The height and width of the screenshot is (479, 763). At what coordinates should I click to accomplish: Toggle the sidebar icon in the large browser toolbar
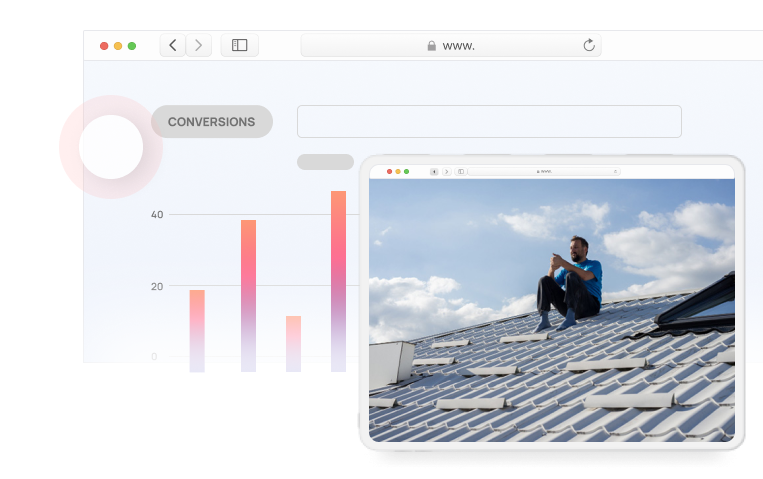(x=240, y=45)
